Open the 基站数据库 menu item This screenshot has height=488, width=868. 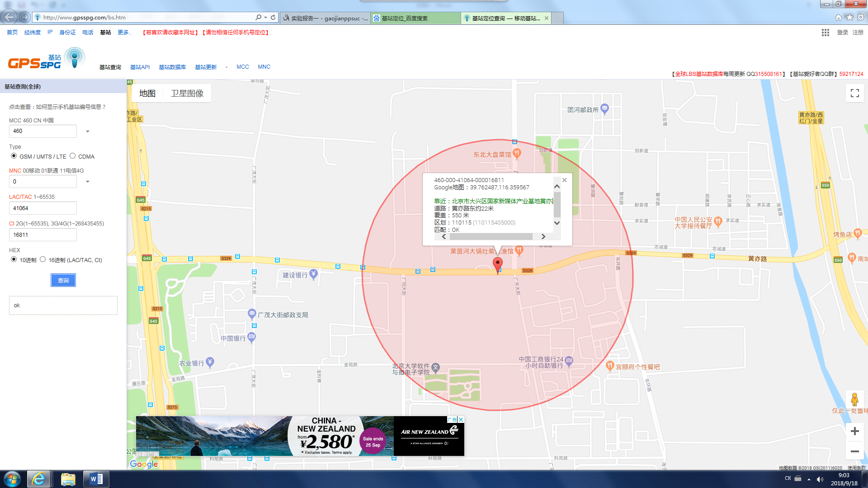(172, 67)
